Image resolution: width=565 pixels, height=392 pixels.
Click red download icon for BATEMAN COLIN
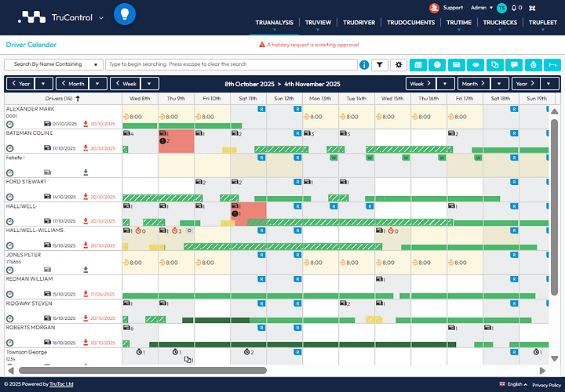86,148
